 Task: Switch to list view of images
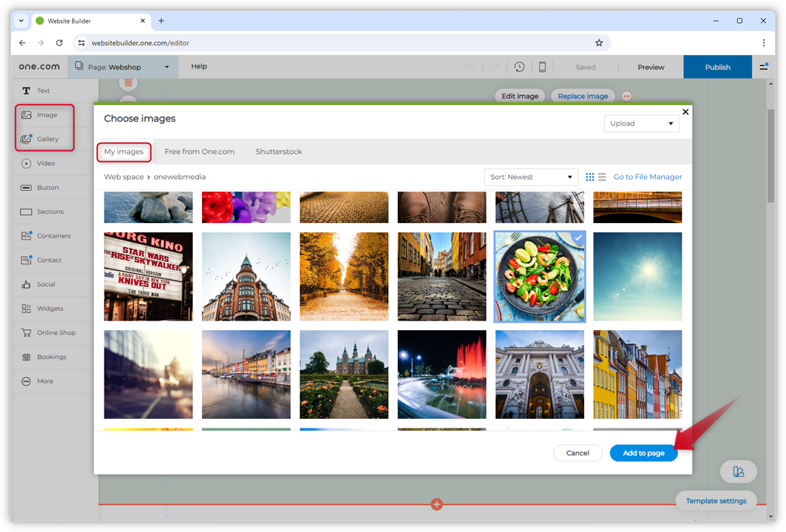pyautogui.click(x=602, y=177)
